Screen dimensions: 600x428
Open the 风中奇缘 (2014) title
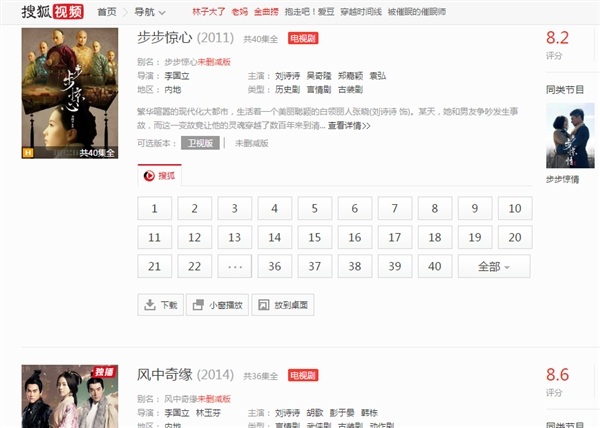[x=186, y=374]
